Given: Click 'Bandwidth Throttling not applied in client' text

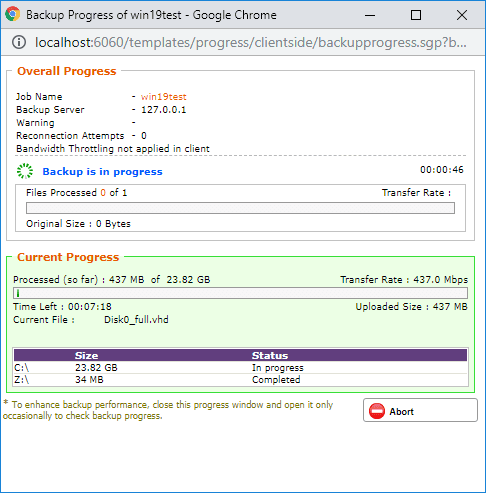Looking at the screenshot, I should [113, 149].
